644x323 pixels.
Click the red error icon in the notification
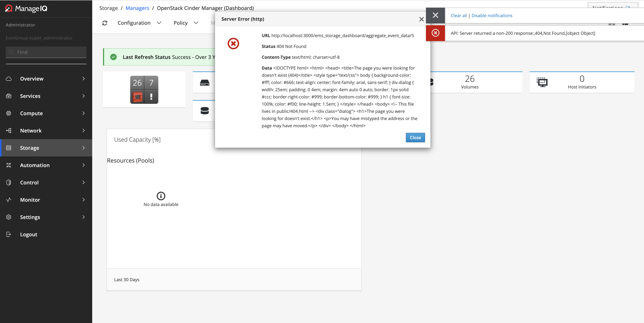pos(435,33)
